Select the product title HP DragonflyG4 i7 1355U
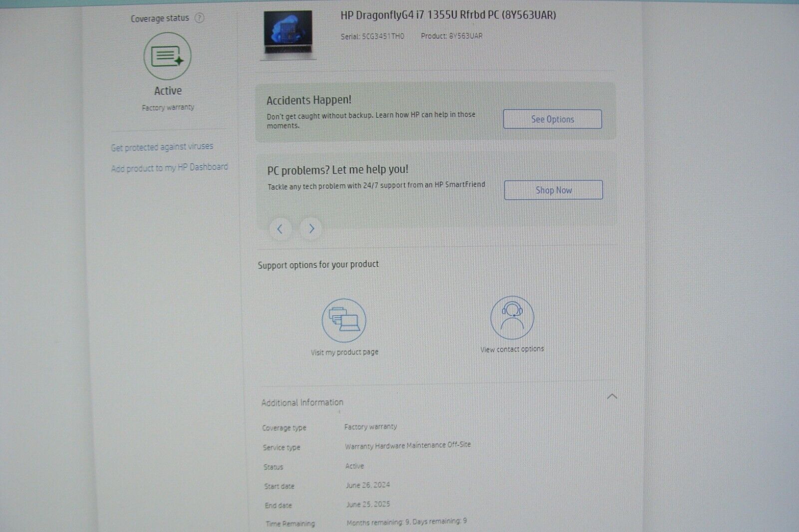Image resolution: width=799 pixels, height=532 pixels. pos(448,15)
